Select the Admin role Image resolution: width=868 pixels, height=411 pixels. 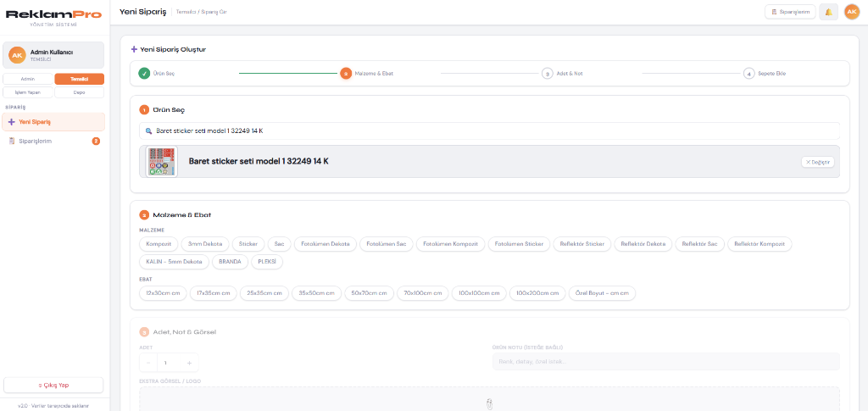pyautogui.click(x=28, y=79)
